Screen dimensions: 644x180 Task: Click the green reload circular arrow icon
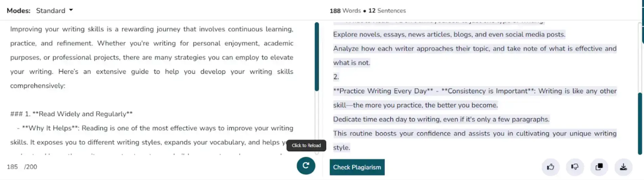(x=306, y=166)
